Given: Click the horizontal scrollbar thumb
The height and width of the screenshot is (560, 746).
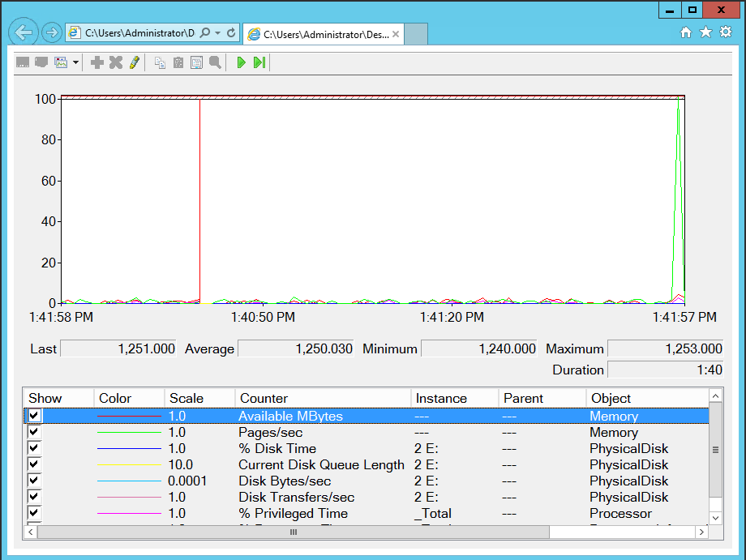Looking at the screenshot, I should click(x=294, y=532).
